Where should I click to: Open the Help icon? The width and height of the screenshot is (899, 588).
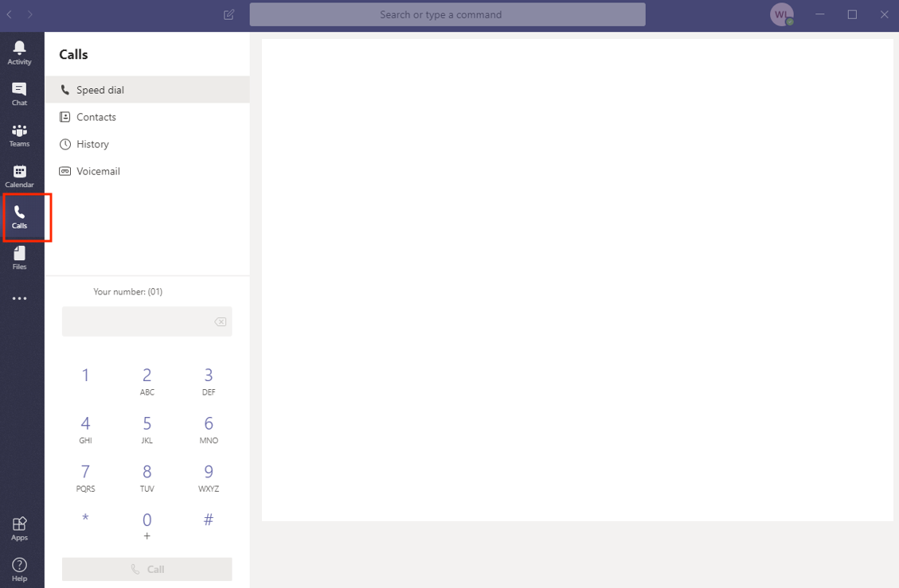pos(19,569)
